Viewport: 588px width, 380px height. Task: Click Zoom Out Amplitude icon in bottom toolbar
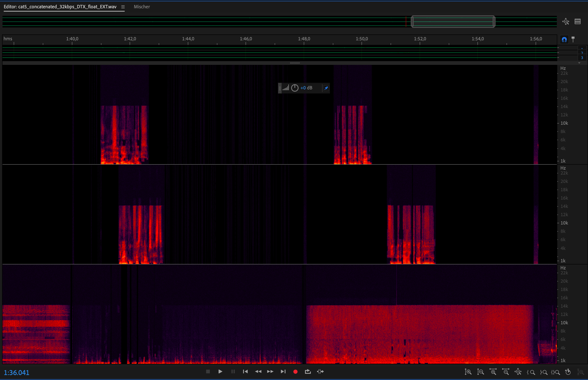tap(480, 372)
